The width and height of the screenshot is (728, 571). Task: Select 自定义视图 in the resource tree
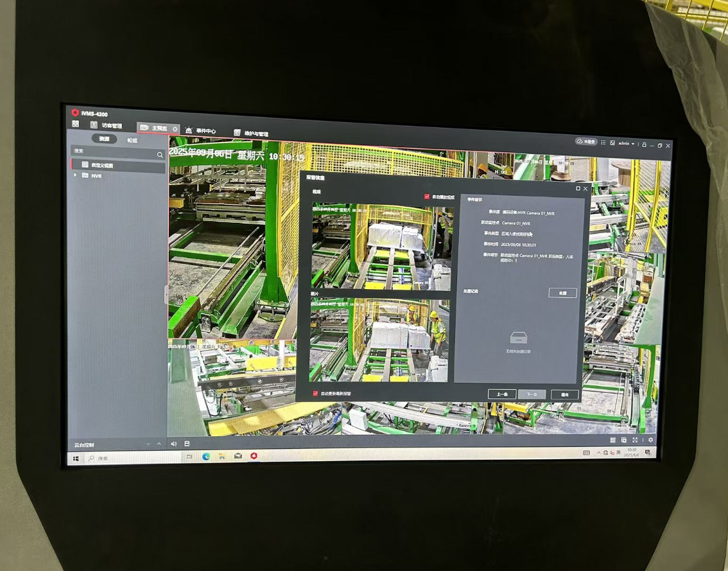101,165
